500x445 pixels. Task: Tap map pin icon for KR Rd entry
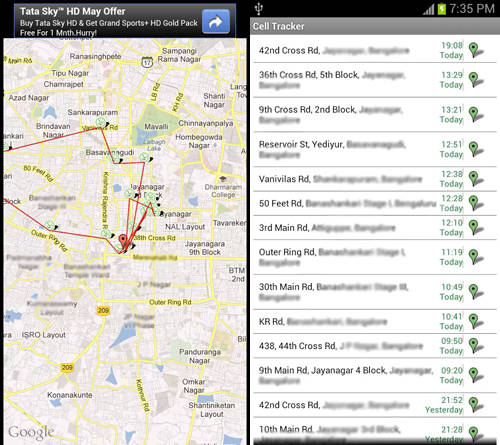point(476,321)
